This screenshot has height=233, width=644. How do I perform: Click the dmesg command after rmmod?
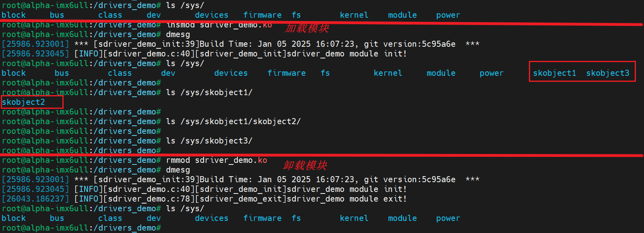click(178, 170)
